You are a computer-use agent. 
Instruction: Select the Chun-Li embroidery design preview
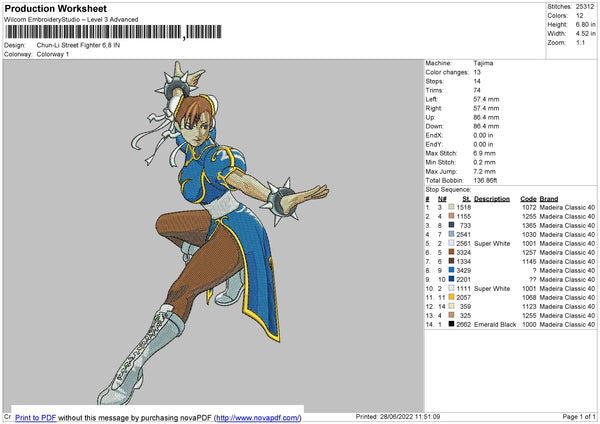[x=214, y=233]
